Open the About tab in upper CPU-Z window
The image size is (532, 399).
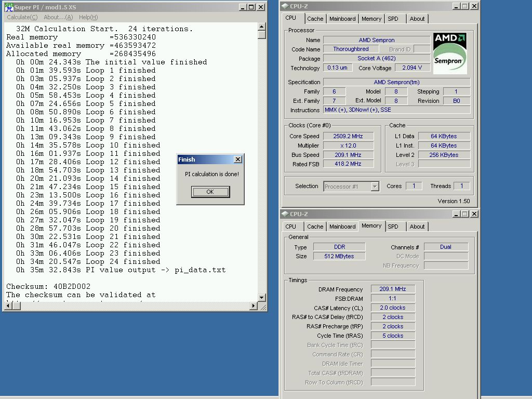[417, 19]
